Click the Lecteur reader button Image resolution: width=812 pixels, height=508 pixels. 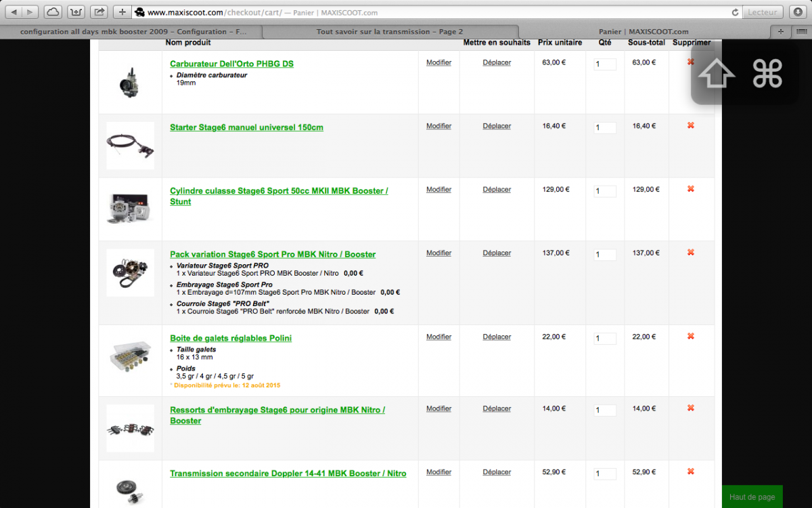click(763, 12)
